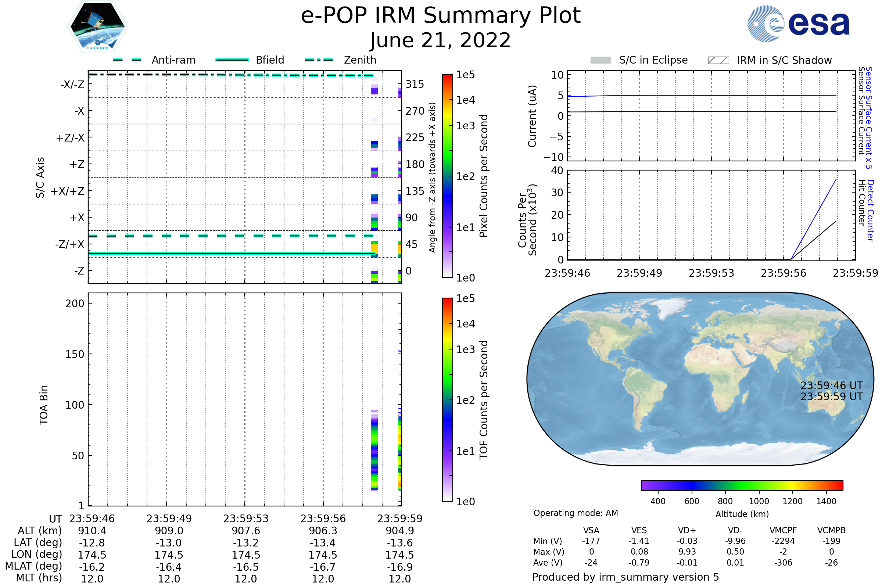Click the Zenith dash-dot legend marker
The image size is (882, 588).
pos(319,60)
